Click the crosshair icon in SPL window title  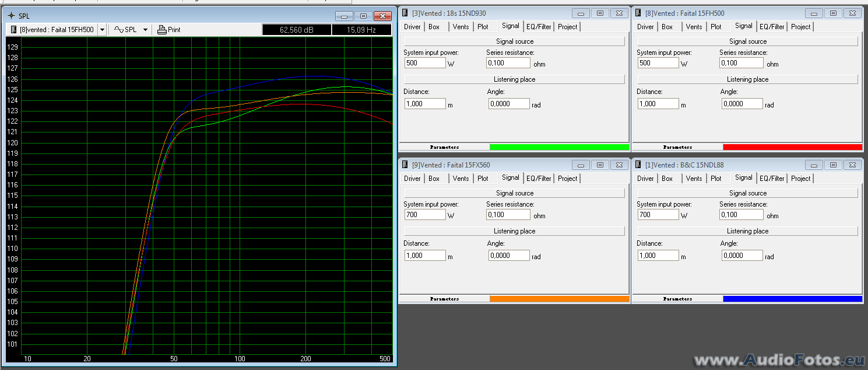pyautogui.click(x=11, y=16)
